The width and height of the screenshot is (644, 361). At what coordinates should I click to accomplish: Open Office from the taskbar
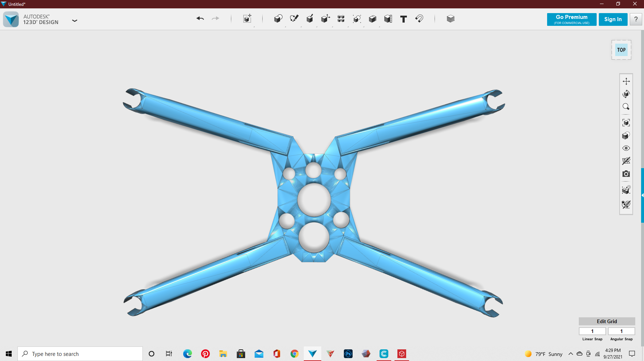(277, 354)
